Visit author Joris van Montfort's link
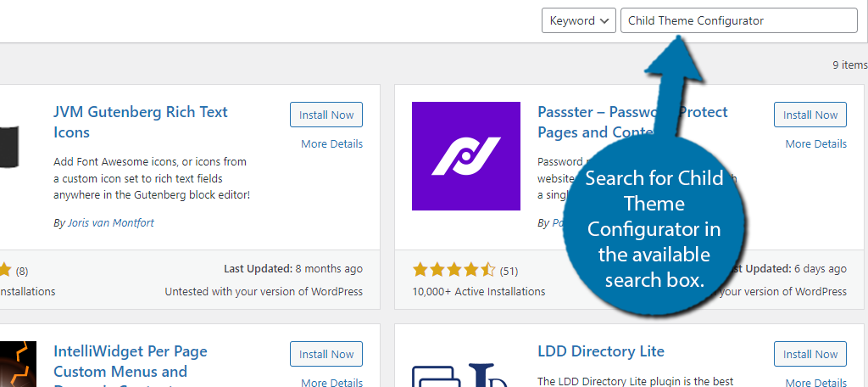The width and height of the screenshot is (868, 387). point(111,223)
